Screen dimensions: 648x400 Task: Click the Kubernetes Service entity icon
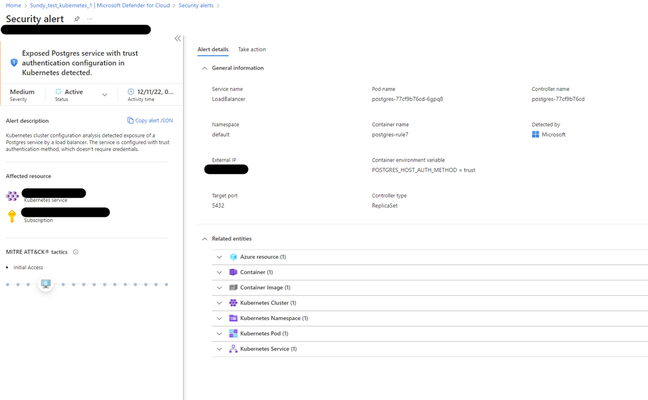point(233,349)
